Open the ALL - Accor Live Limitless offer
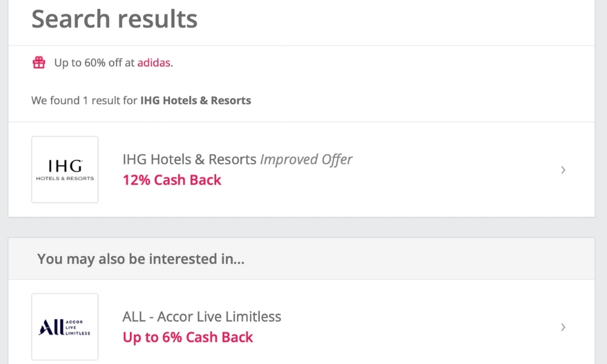607x364 pixels. pyautogui.click(x=200, y=316)
